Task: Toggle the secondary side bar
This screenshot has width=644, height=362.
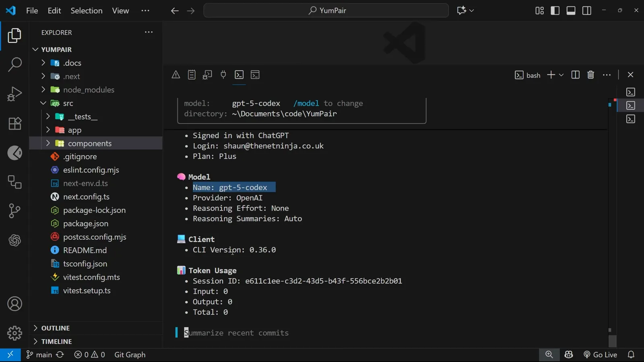Action: 587,10
